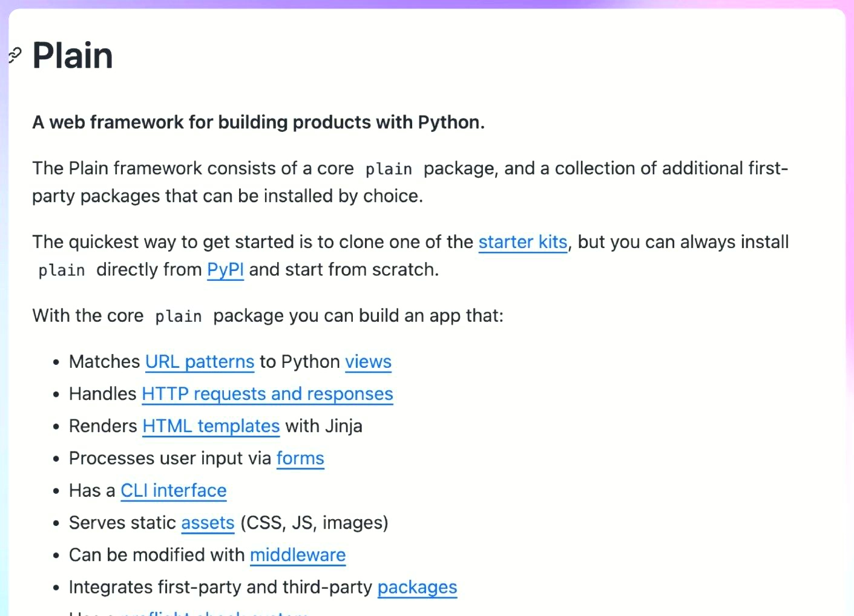Screen dimensions: 854x616
Task: Click 'Integrates first-party and third-party' text
Action: (x=220, y=587)
